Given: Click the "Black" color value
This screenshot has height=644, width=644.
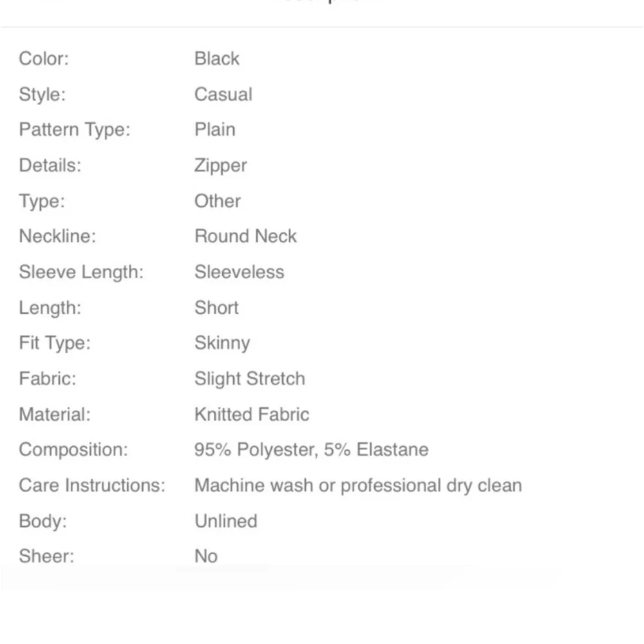Looking at the screenshot, I should coord(216,59).
